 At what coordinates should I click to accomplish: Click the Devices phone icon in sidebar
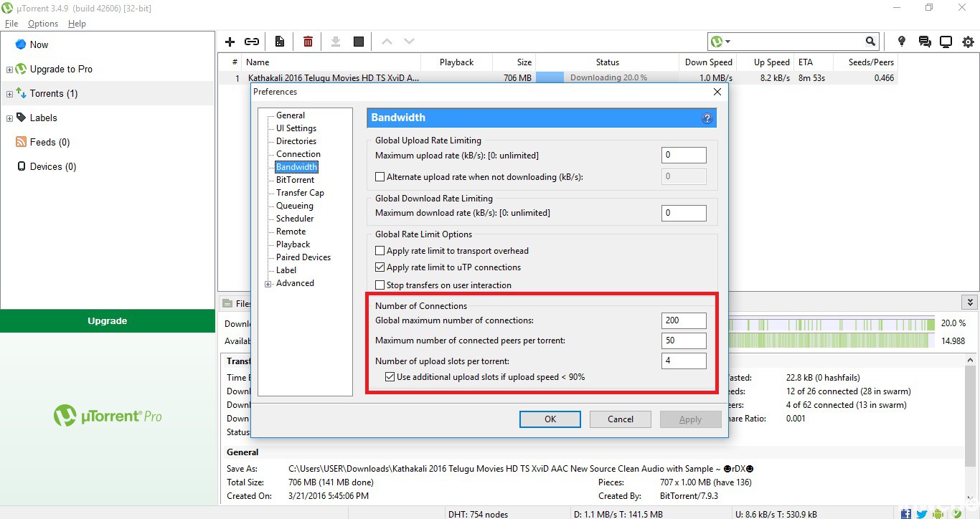pyautogui.click(x=21, y=166)
